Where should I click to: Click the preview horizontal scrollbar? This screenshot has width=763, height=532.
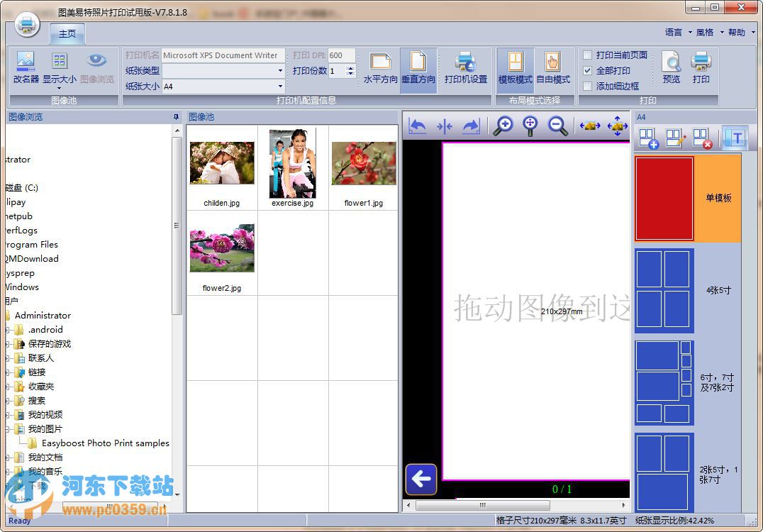pos(482,505)
